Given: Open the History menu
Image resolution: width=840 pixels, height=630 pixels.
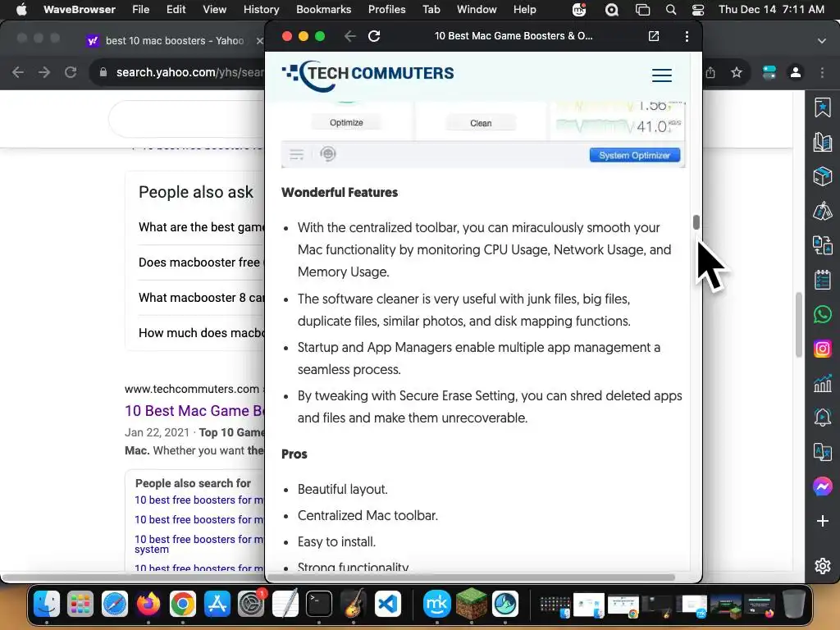Looking at the screenshot, I should click(261, 9).
